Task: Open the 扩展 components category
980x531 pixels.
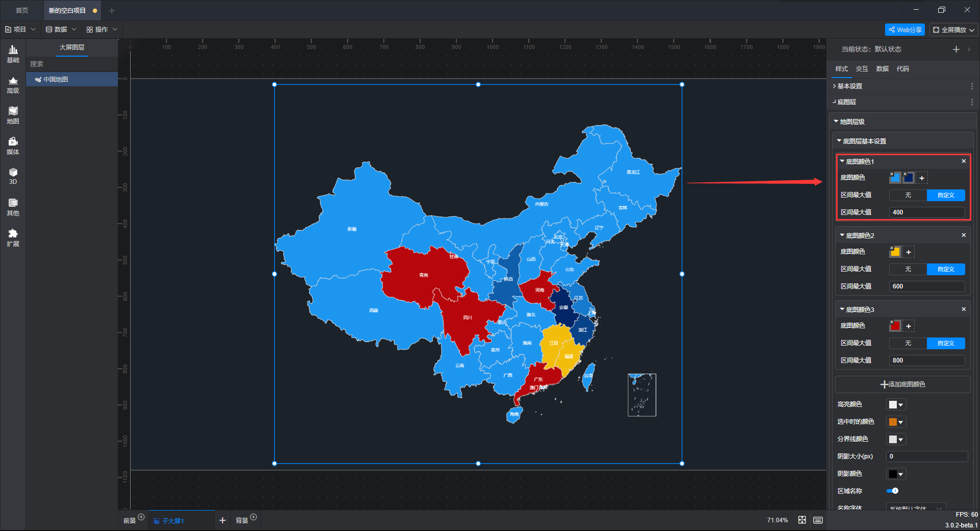Action: pos(13,238)
